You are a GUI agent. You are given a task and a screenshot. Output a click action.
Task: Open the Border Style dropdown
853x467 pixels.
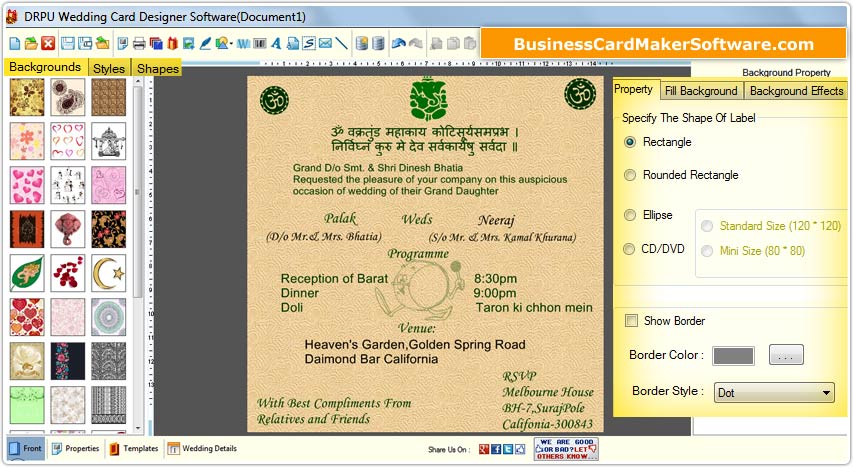pos(774,392)
